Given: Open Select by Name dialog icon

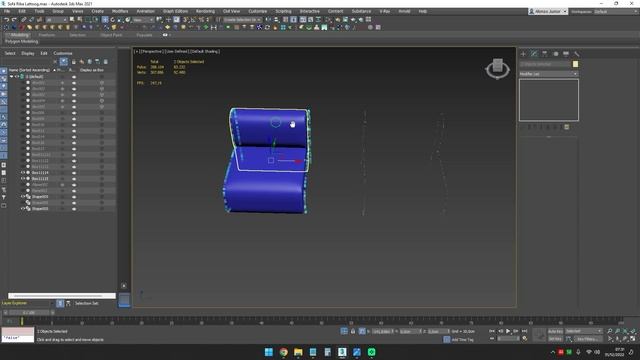Looking at the screenshot, I should pos(80,20).
